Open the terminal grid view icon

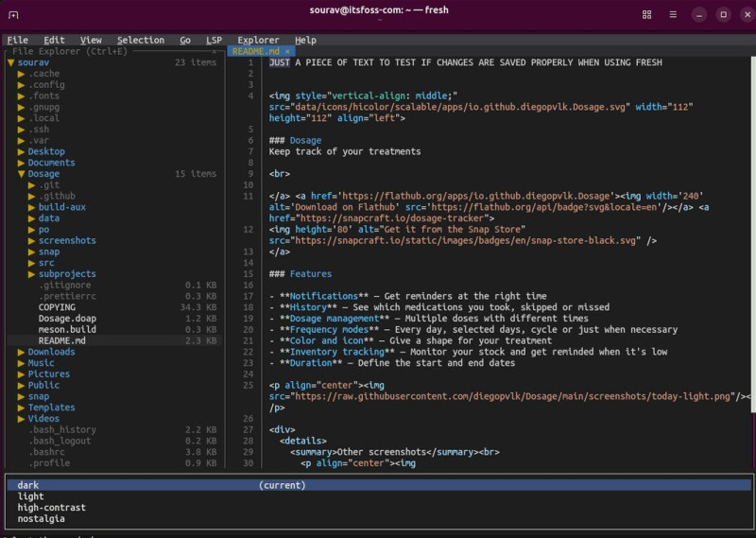point(647,15)
